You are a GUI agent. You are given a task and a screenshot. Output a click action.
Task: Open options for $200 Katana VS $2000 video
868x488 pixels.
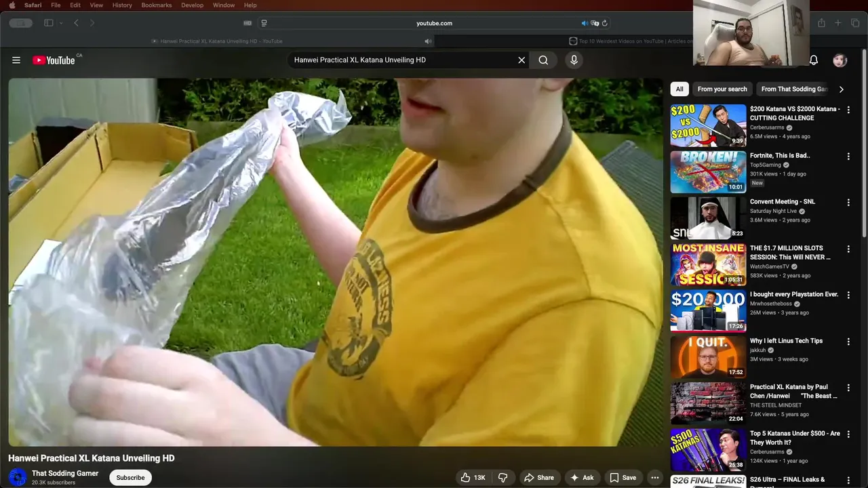(x=848, y=110)
